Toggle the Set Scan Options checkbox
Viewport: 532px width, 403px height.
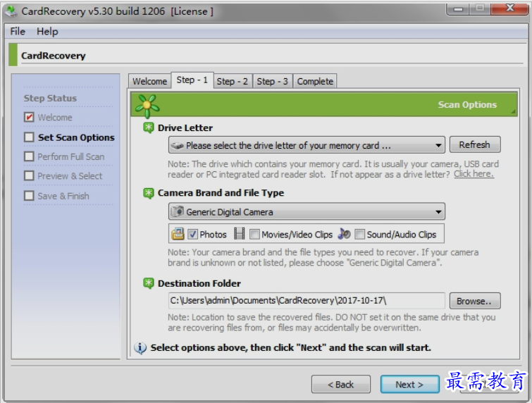click(29, 137)
